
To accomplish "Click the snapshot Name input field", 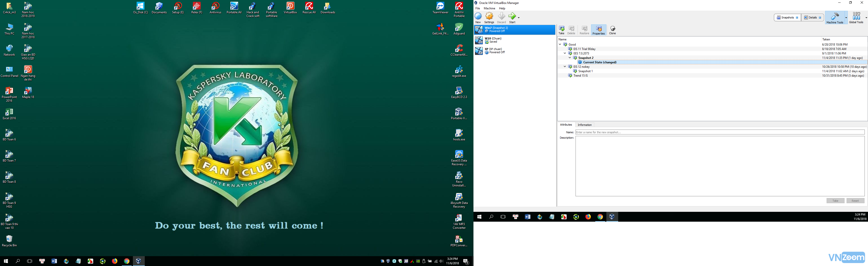I will click(x=720, y=132).
